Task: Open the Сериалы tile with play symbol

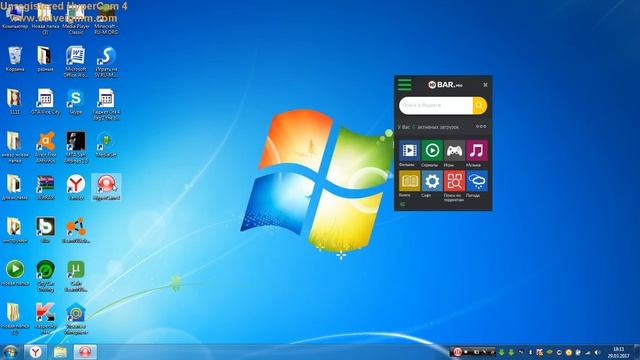Action: pyautogui.click(x=431, y=151)
